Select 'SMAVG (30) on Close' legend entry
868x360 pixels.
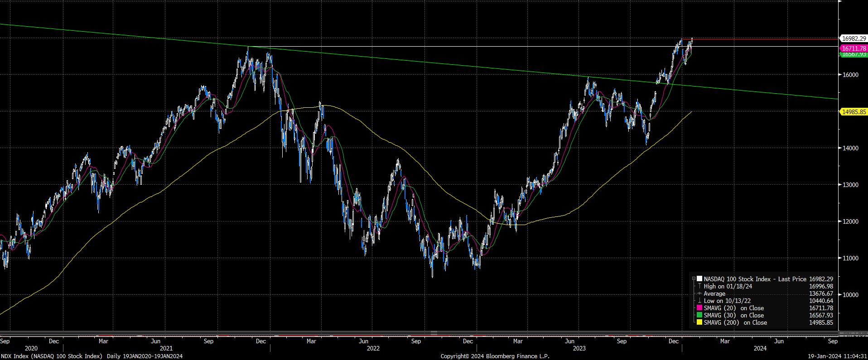point(734,315)
